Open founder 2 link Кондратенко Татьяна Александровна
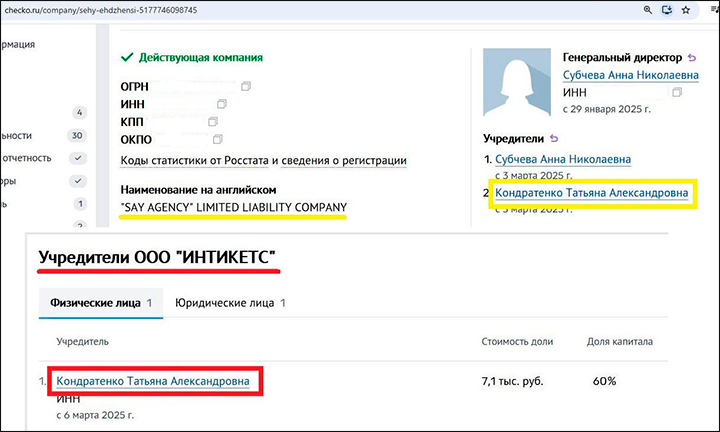 (591, 193)
